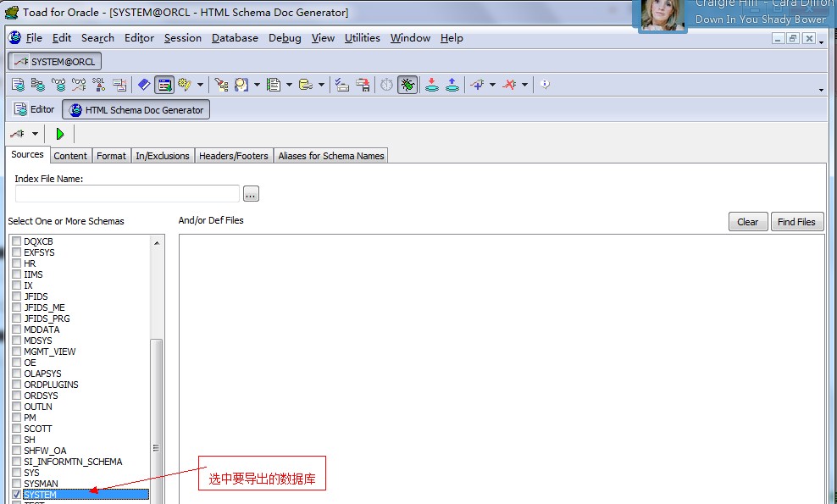Image resolution: width=837 pixels, height=504 pixels.
Task: Open the main toolbar overflow chevron
Action: click(821, 90)
